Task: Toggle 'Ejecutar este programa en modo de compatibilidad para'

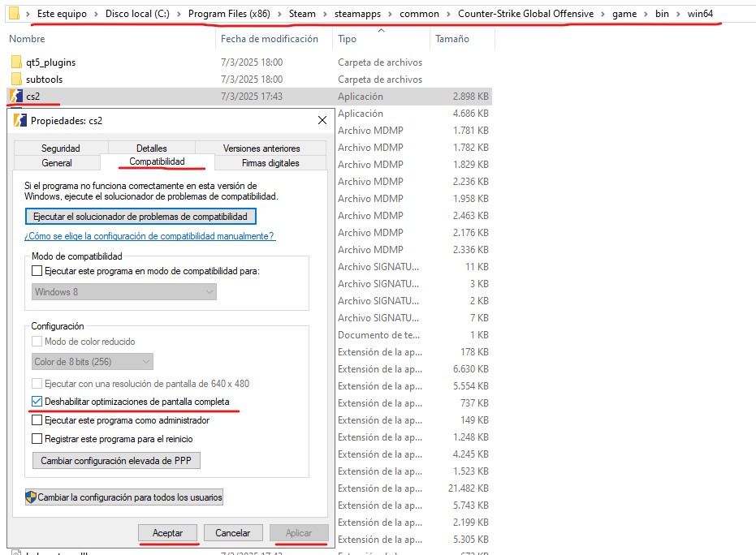Action: click(37, 271)
